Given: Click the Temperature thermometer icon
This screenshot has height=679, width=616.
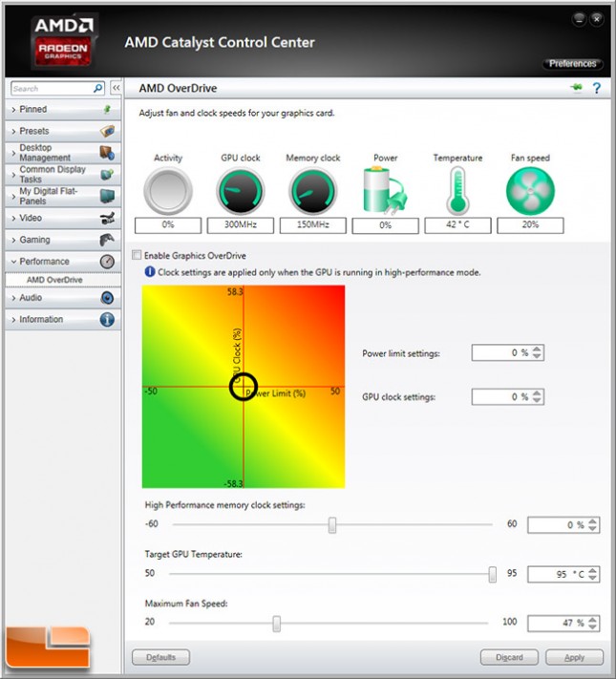Looking at the screenshot, I should tap(457, 191).
